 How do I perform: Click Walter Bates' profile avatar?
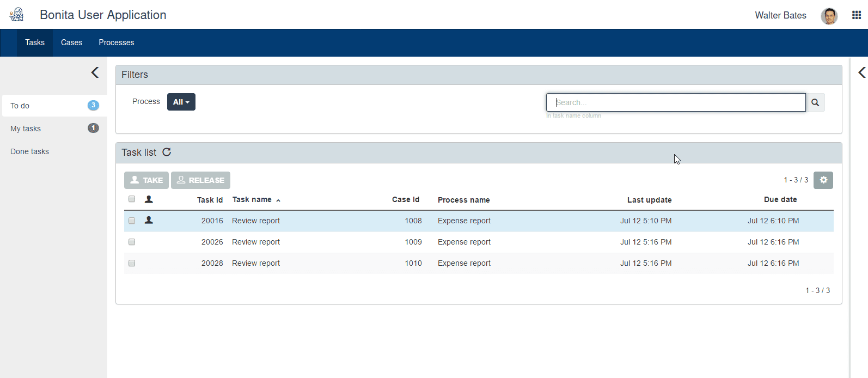pos(829,16)
